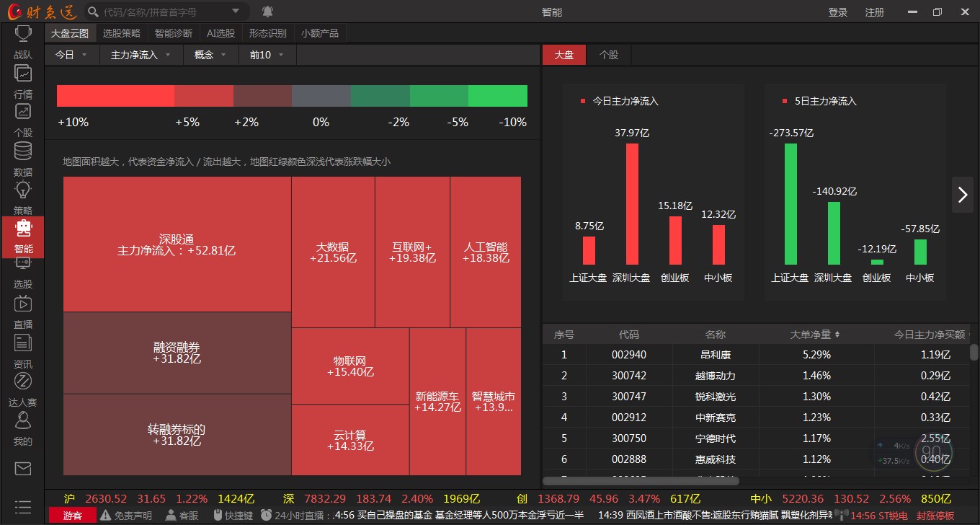Open the 直播 live TV sidebar icon
980x525 pixels.
[x=22, y=304]
